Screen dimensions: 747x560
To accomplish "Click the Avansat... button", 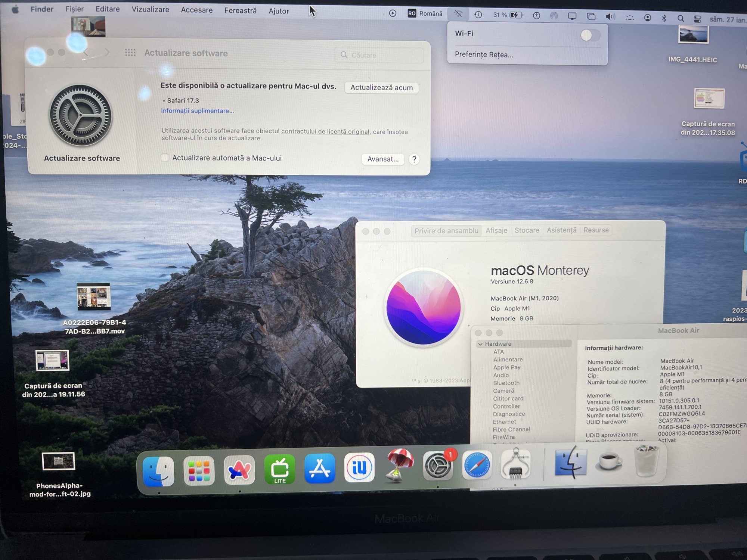I will tap(383, 159).
